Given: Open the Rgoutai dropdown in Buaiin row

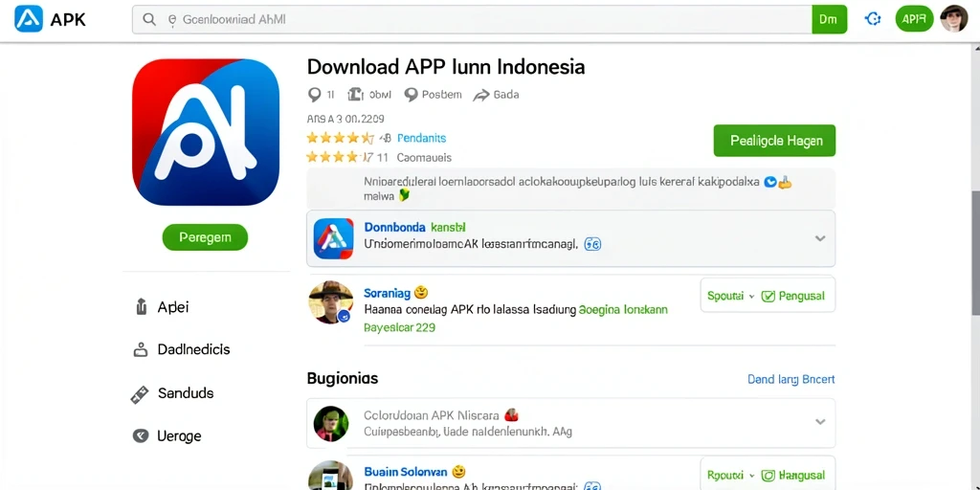Looking at the screenshot, I should pos(730,476).
